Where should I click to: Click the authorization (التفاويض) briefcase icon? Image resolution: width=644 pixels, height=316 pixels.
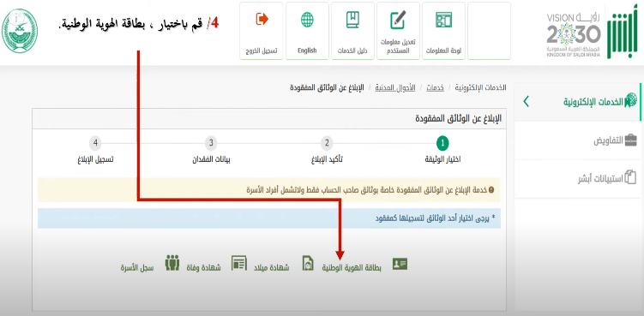click(630, 140)
